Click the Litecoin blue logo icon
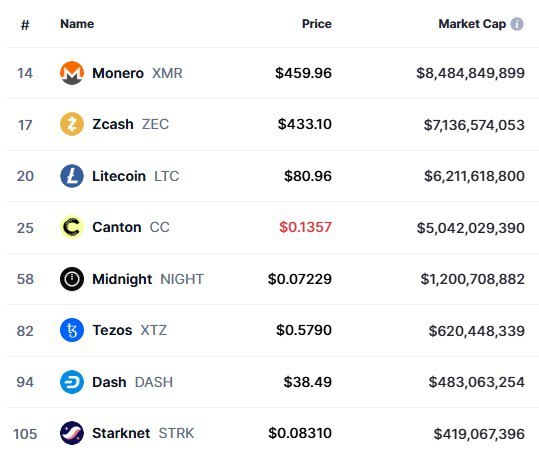This screenshot has height=454, width=539. [72, 176]
